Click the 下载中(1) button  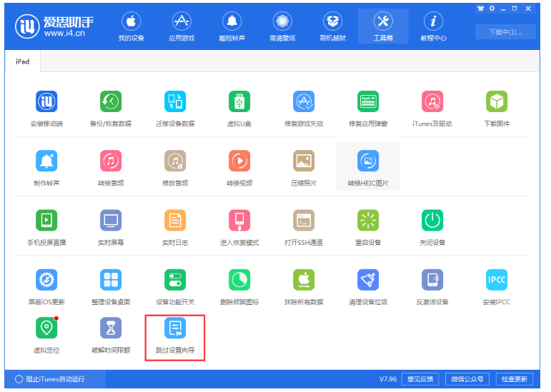[505, 32]
